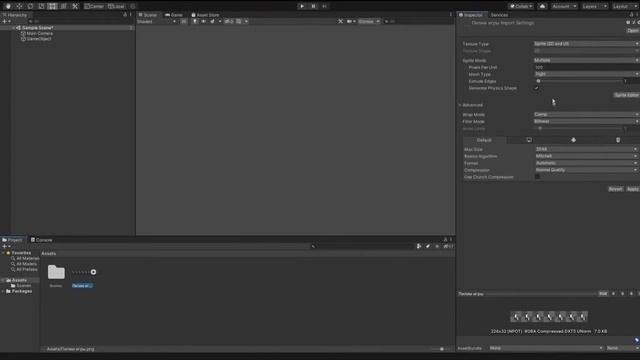Open the Mesh Type dropdown
The height and width of the screenshot is (360, 640).
pos(586,74)
